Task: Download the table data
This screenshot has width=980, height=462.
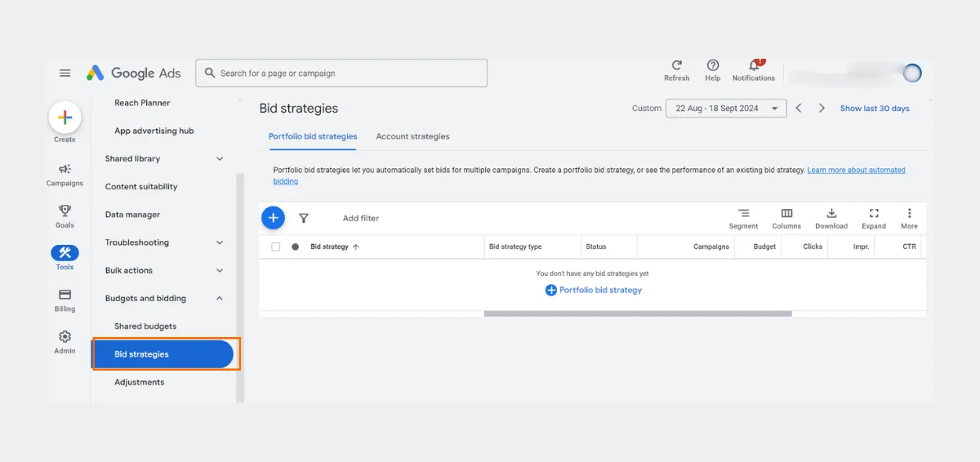Action: tap(831, 218)
